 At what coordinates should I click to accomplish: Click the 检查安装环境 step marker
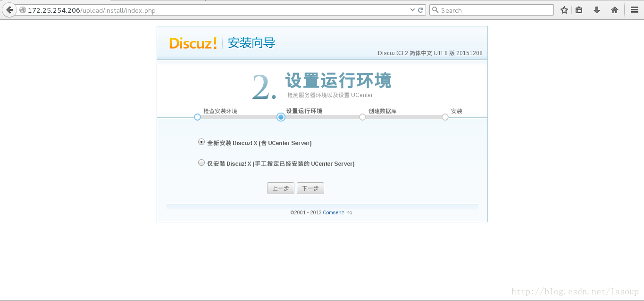[x=197, y=117]
